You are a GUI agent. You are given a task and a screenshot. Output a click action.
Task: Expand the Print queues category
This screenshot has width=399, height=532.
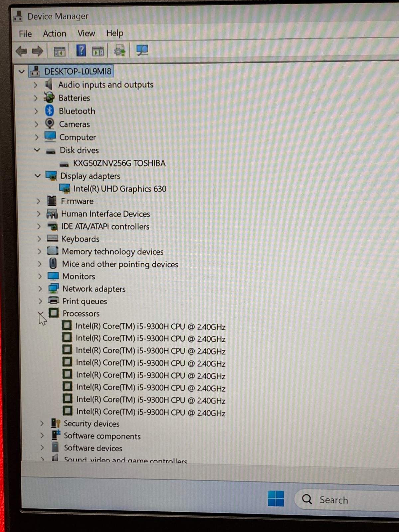(40, 301)
